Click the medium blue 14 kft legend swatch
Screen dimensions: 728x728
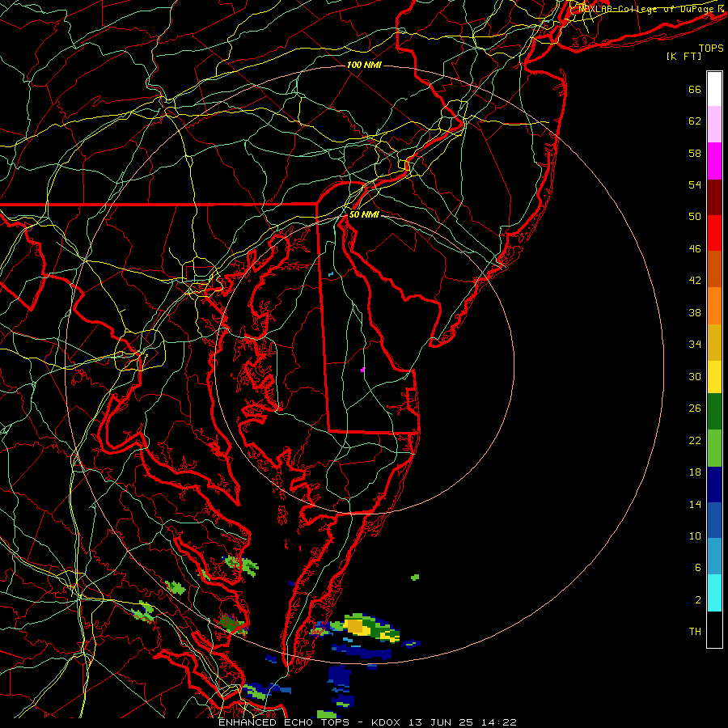pyautogui.click(x=714, y=520)
